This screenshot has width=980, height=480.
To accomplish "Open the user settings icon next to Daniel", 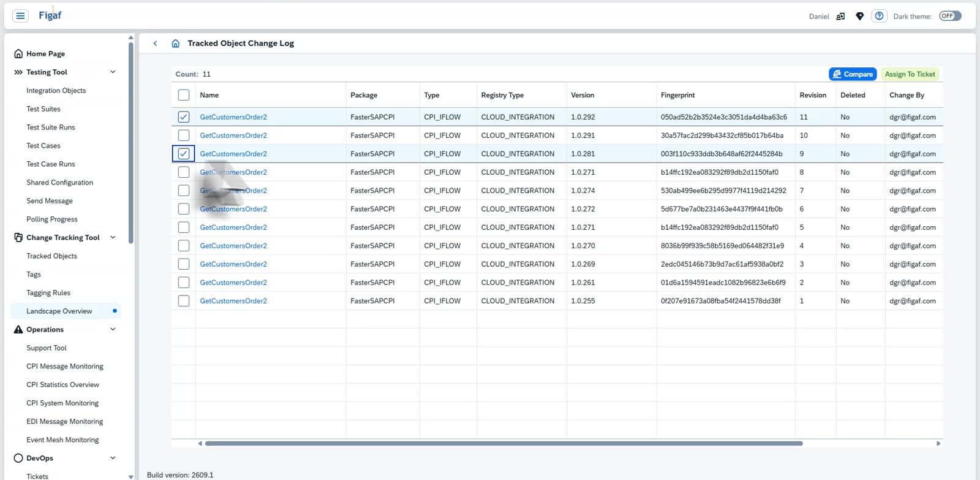I will click(840, 17).
